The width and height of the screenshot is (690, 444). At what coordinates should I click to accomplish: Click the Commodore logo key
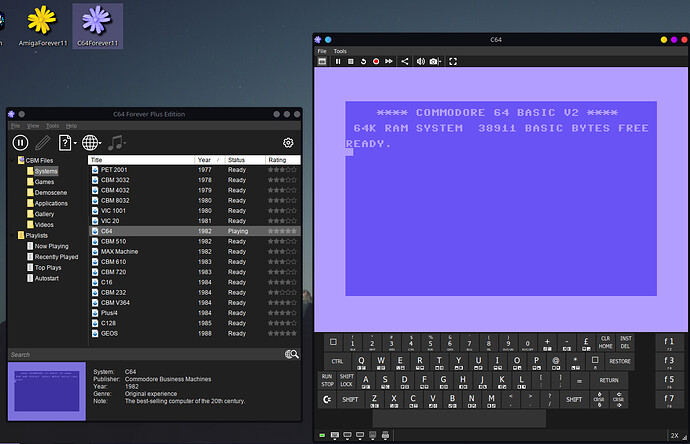[x=327, y=400]
